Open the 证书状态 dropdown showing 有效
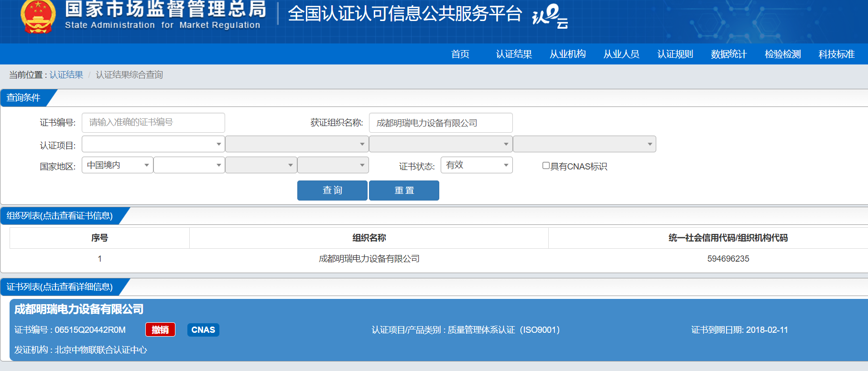The image size is (868, 371). [x=477, y=165]
